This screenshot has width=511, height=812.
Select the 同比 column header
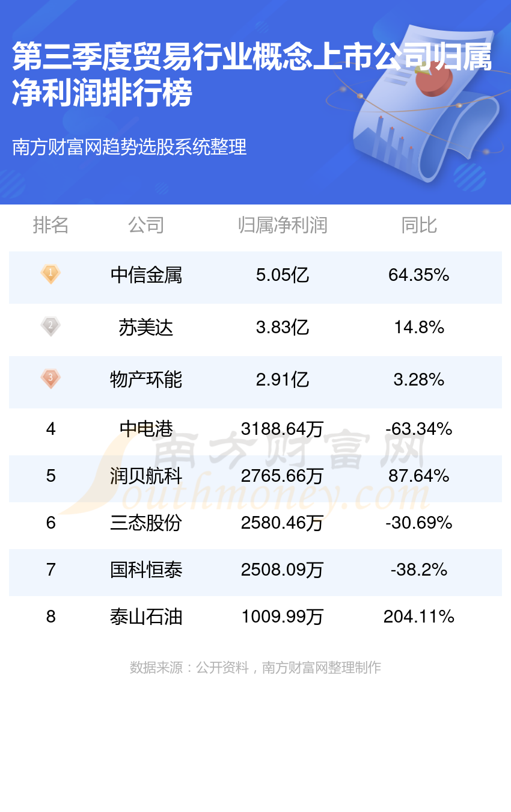pyautogui.click(x=419, y=225)
